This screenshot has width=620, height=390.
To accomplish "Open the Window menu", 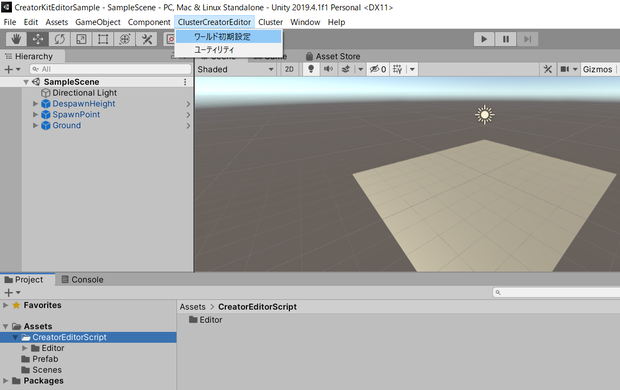I will [305, 22].
